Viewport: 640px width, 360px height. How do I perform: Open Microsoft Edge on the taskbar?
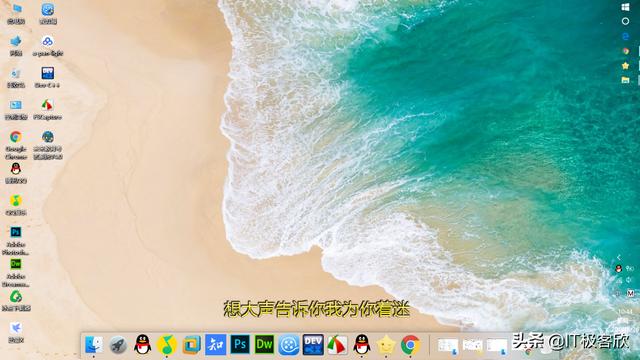click(x=625, y=36)
